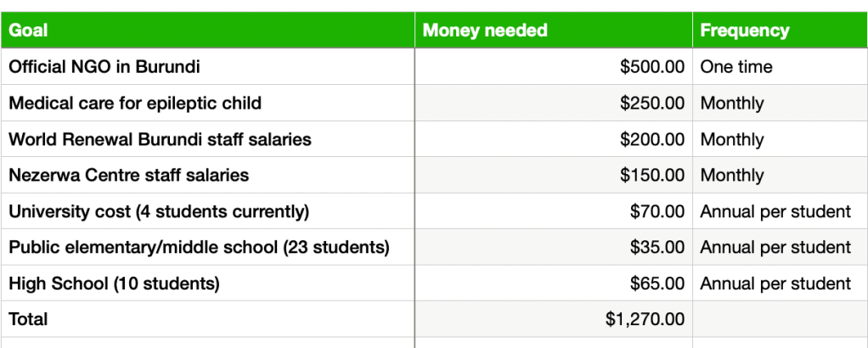Screen dimensions: 868x348
Task: Select Medical care for epileptic child cell
Action: (135, 103)
